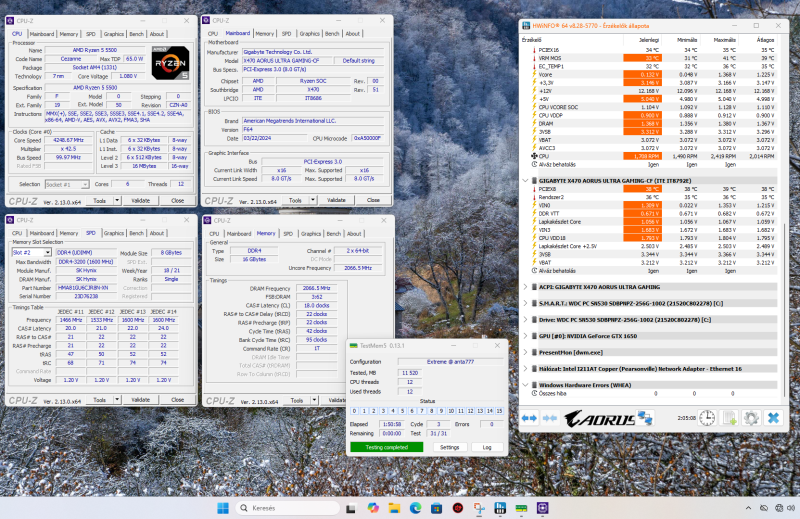Click the blue X icon in HWiNFO toolbar
800x519 pixels.
[773, 418]
